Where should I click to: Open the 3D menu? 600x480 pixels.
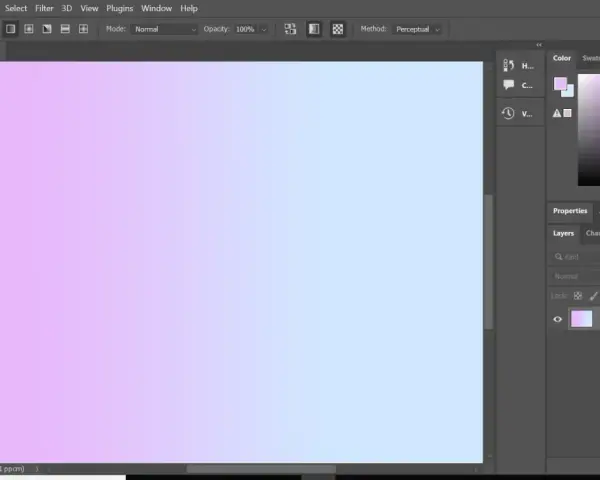[x=67, y=8]
